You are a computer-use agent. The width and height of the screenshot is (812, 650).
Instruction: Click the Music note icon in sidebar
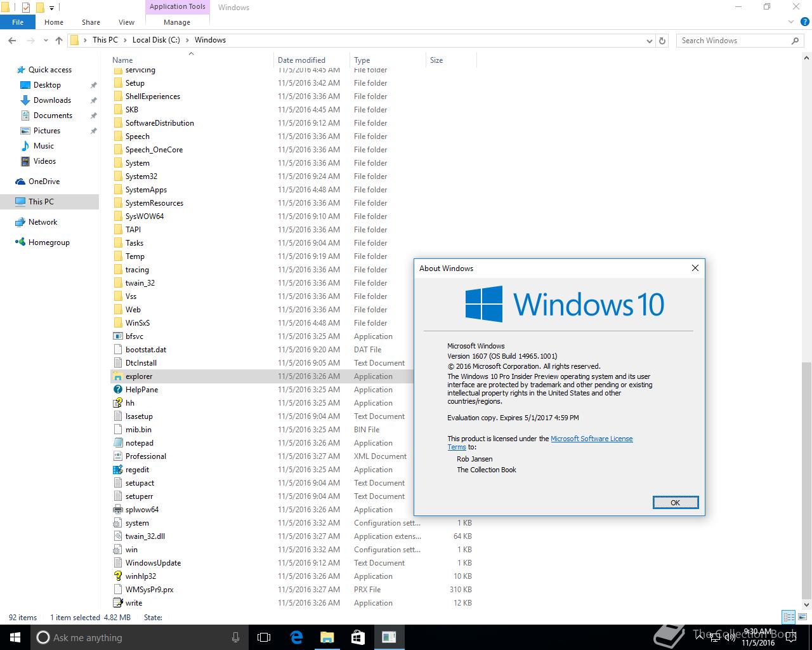click(25, 146)
